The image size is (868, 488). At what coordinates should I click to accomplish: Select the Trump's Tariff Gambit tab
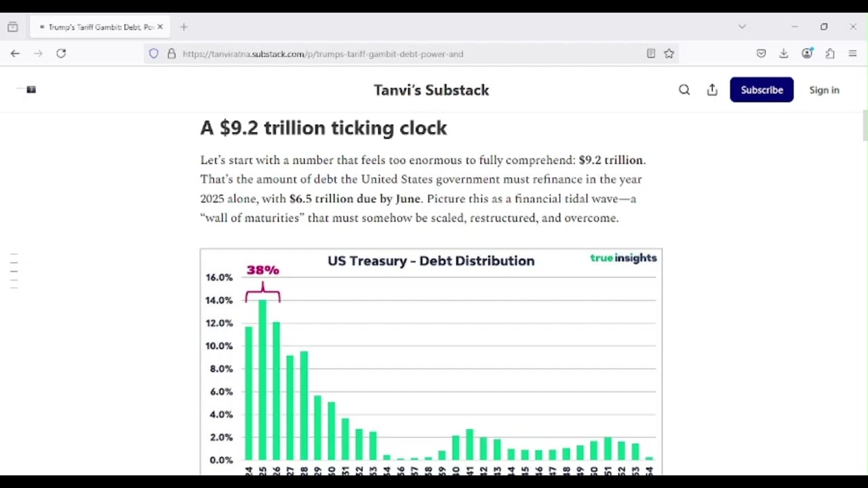(x=98, y=27)
